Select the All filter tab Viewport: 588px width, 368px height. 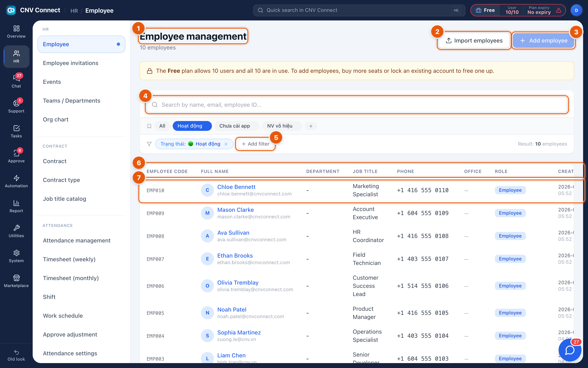(x=162, y=126)
